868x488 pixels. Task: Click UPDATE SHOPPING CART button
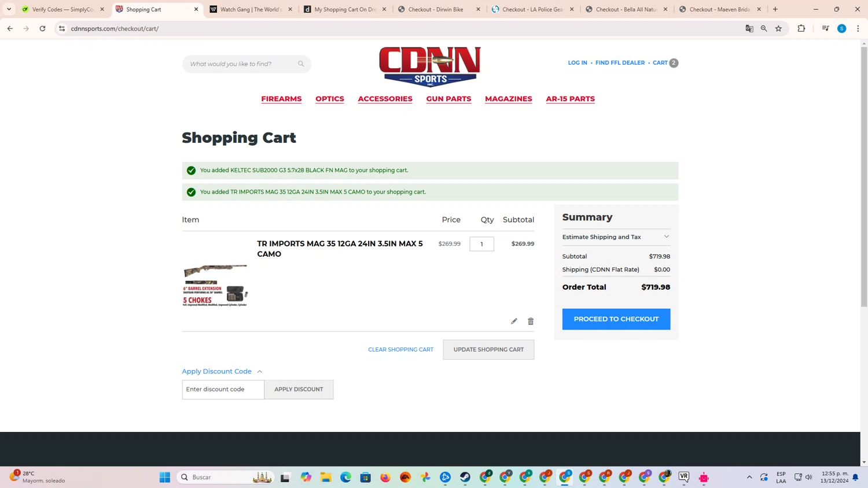(488, 349)
